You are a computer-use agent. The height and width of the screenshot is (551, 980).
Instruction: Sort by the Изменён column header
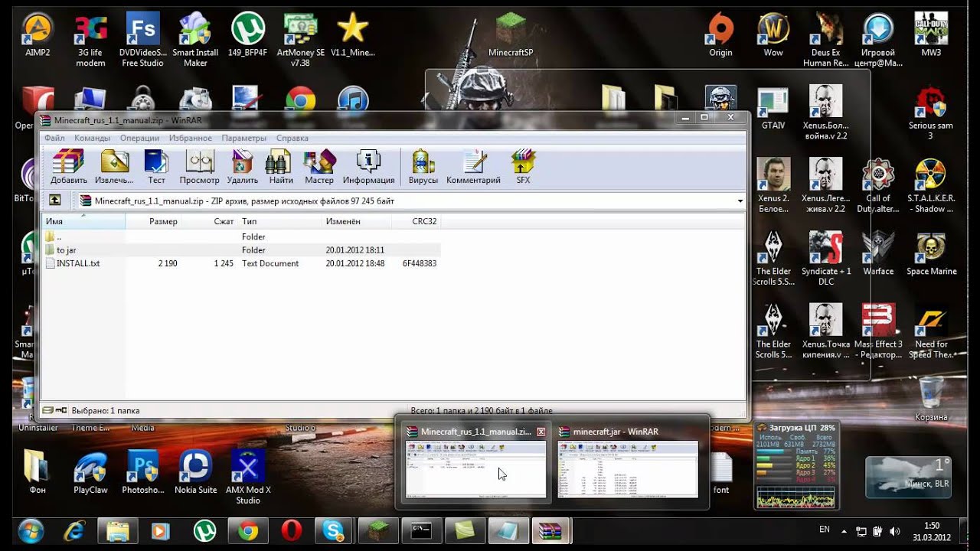point(356,221)
